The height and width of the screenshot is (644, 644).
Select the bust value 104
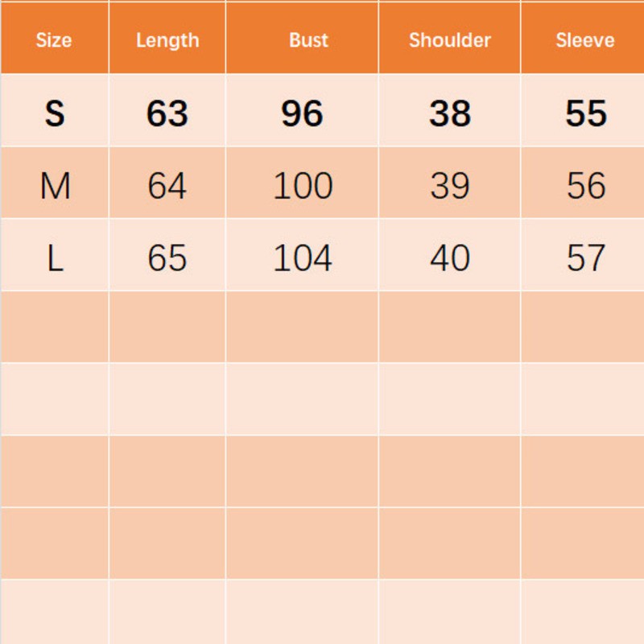click(x=303, y=258)
